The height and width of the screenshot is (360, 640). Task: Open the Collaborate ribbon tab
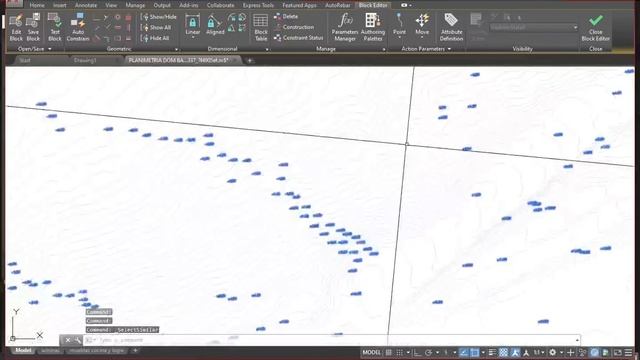pos(220,5)
